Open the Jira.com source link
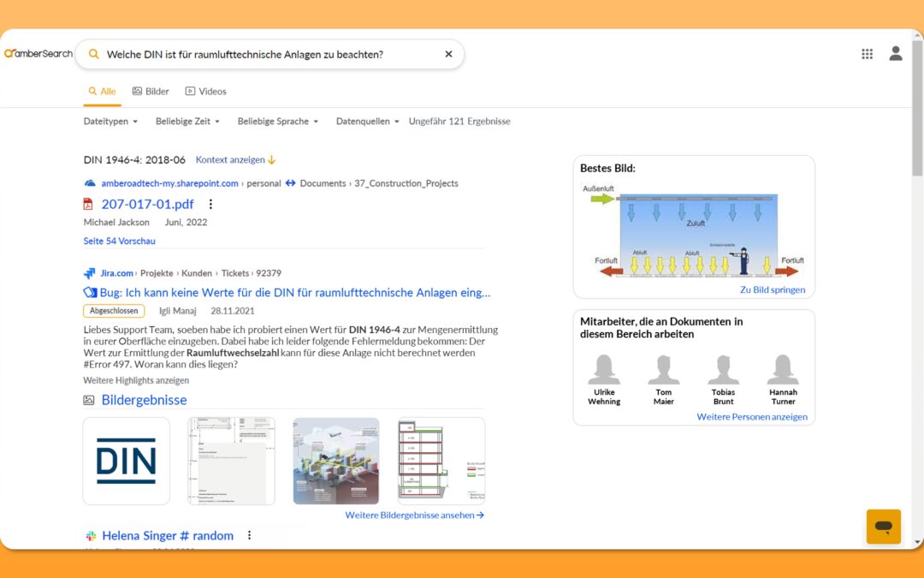The image size is (924, 578). tap(116, 273)
